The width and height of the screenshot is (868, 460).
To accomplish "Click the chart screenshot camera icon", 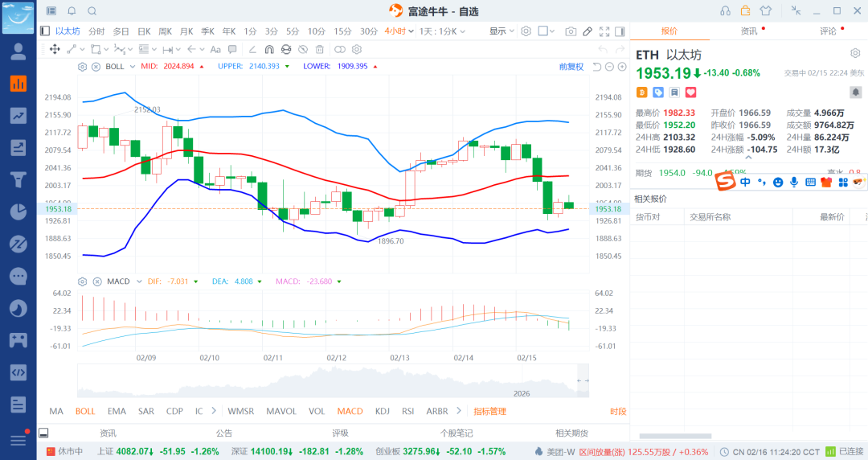I will [571, 31].
